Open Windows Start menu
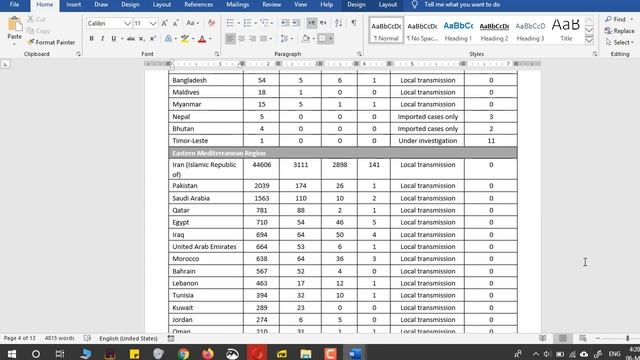The image size is (640, 360). tap(11, 353)
